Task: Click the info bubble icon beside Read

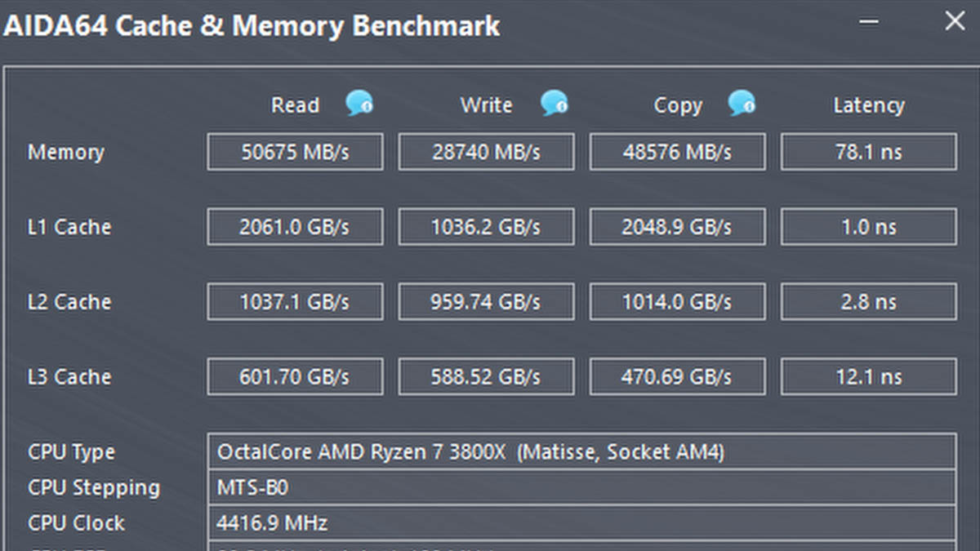Action: click(359, 104)
